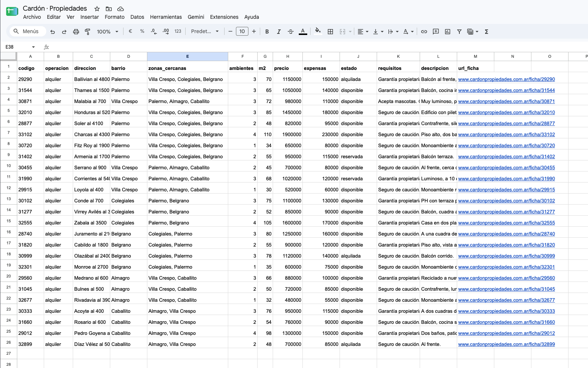Click the undo arrow icon

[53, 32]
